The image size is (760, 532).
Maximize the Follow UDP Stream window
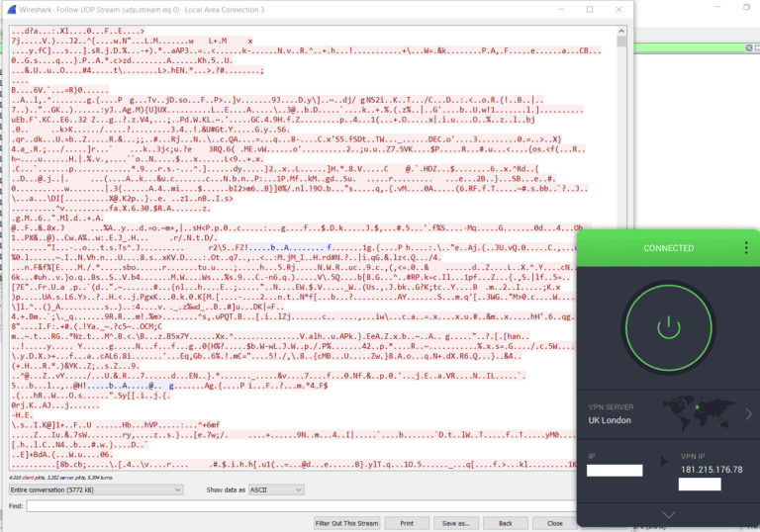tap(591, 8)
